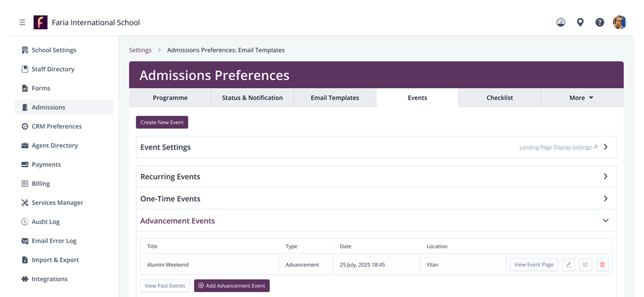Delete Alumni Weekend with the trash icon
This screenshot has height=297, width=644.
[602, 265]
